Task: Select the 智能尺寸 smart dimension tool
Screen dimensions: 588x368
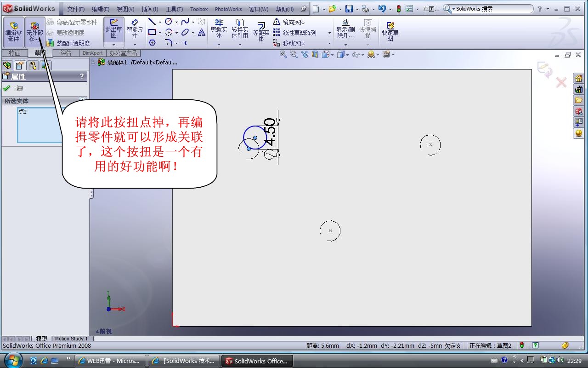Action: [x=135, y=29]
